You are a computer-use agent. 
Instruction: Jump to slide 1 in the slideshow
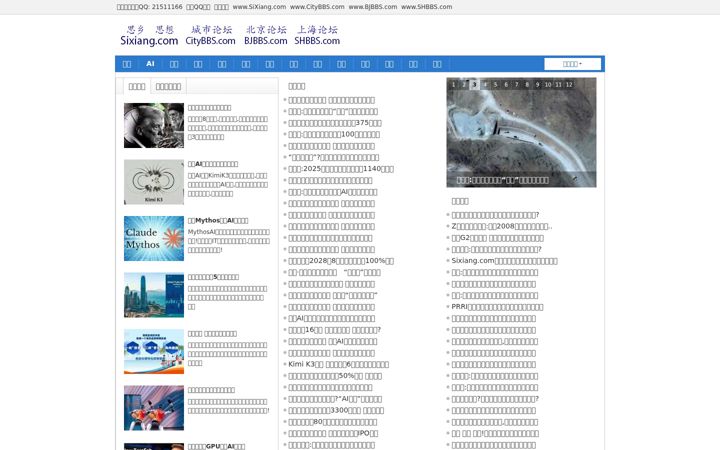tap(453, 84)
